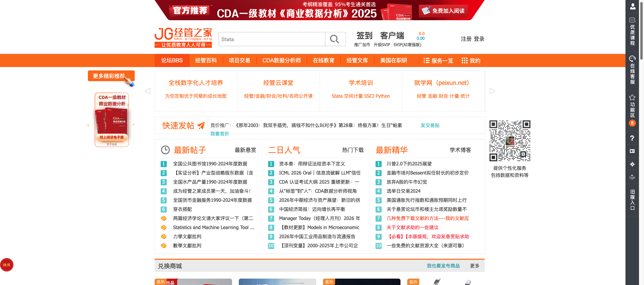Screen dimensions: 644x285
Task: Click the CDA一级教材 book ad image
Action: [111, 120]
